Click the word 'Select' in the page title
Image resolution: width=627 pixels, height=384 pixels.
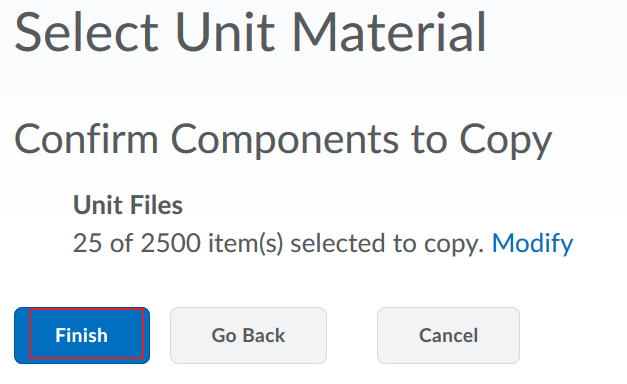point(87,32)
